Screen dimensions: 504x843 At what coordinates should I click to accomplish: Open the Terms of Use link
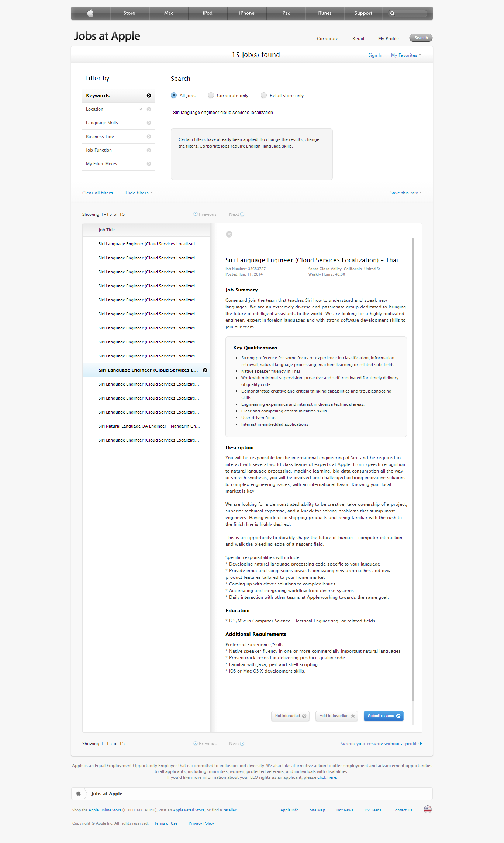point(166,823)
